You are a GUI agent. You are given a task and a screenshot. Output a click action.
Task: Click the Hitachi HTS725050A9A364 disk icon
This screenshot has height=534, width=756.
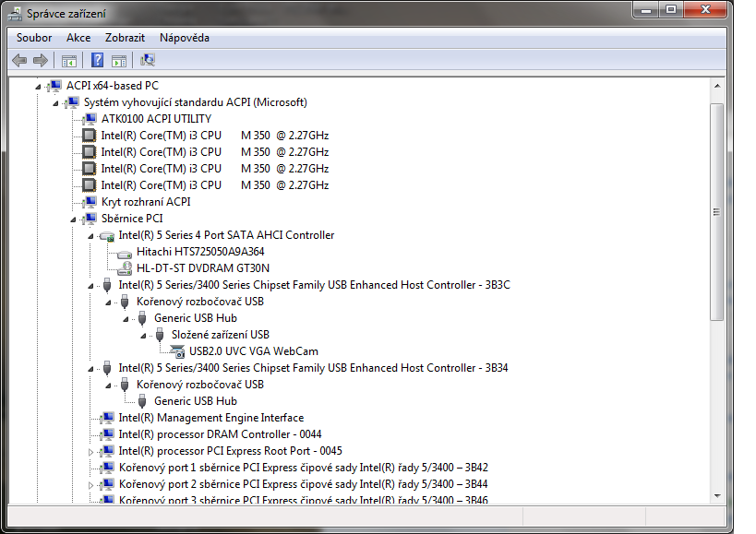[125, 253]
